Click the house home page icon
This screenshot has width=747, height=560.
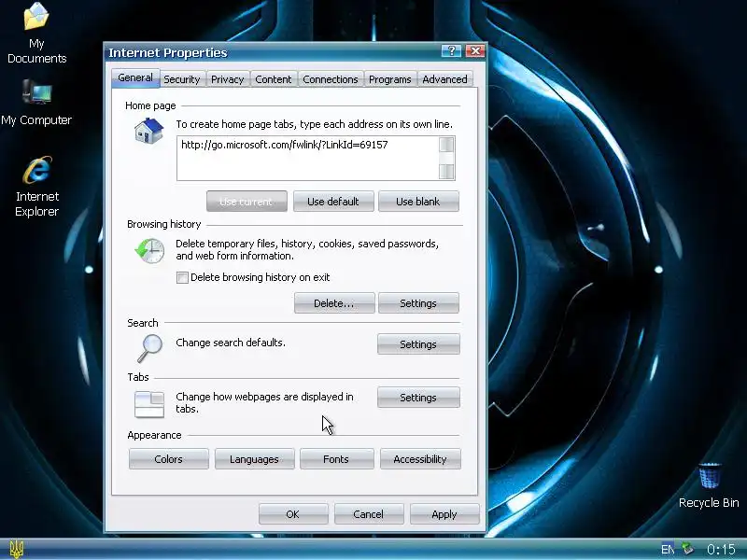pyautogui.click(x=148, y=130)
